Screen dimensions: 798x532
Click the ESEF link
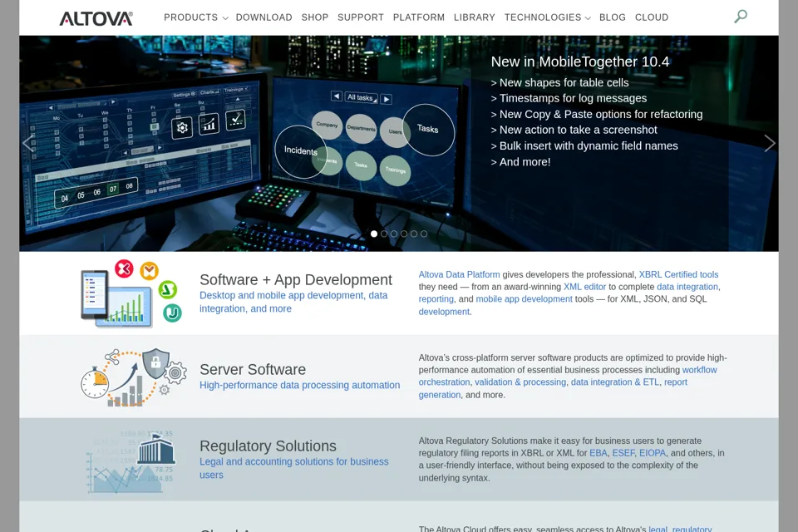point(623,452)
